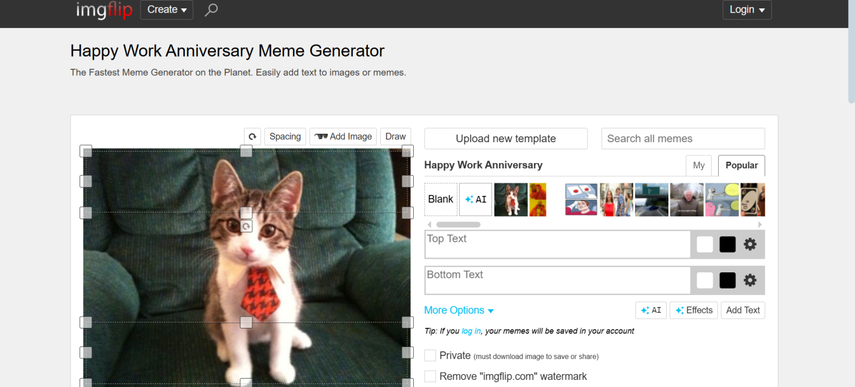Select the text box rotation handle on the cat
This screenshot has width=855, height=387.
click(246, 226)
